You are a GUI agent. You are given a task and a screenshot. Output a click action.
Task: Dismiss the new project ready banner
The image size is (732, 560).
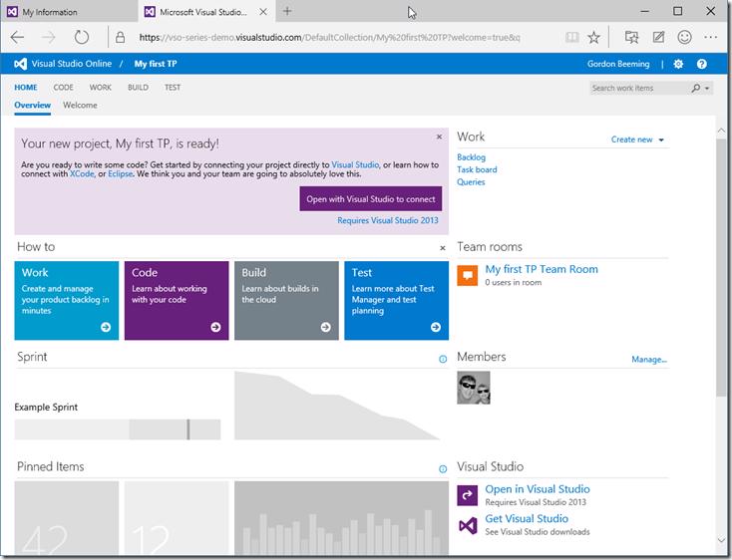pyautogui.click(x=439, y=137)
